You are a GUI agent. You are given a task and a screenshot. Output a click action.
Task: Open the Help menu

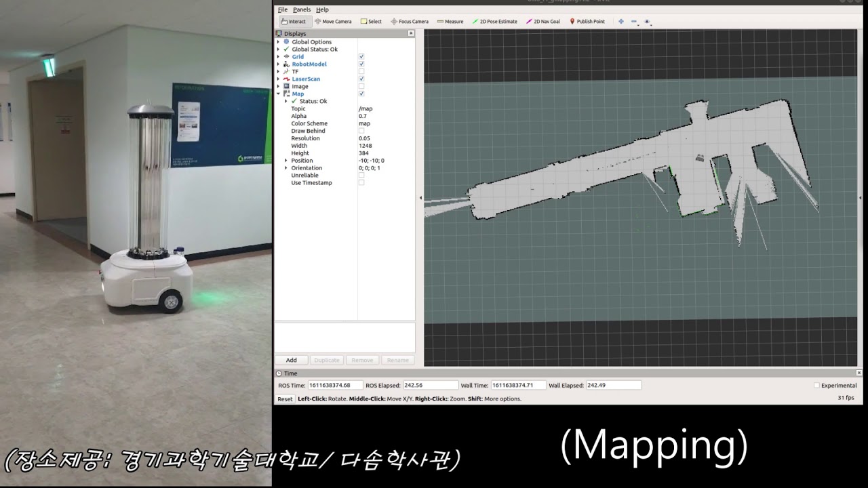click(x=323, y=10)
